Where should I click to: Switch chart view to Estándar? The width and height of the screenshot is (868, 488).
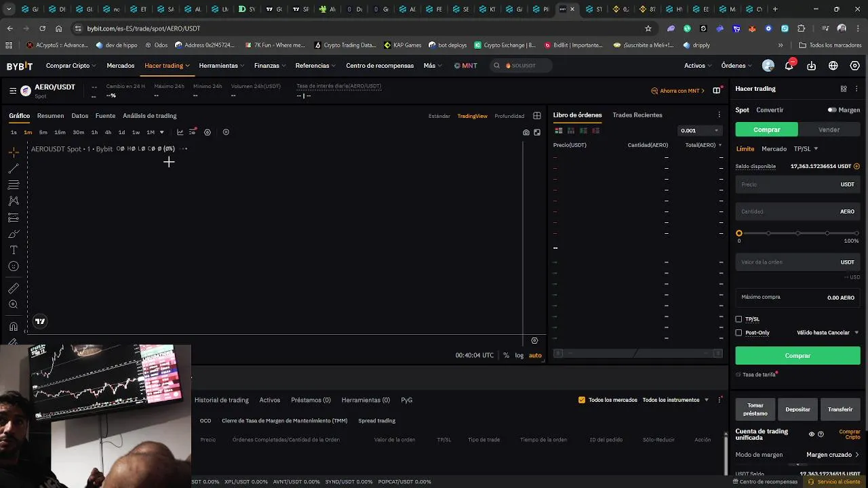(439, 116)
